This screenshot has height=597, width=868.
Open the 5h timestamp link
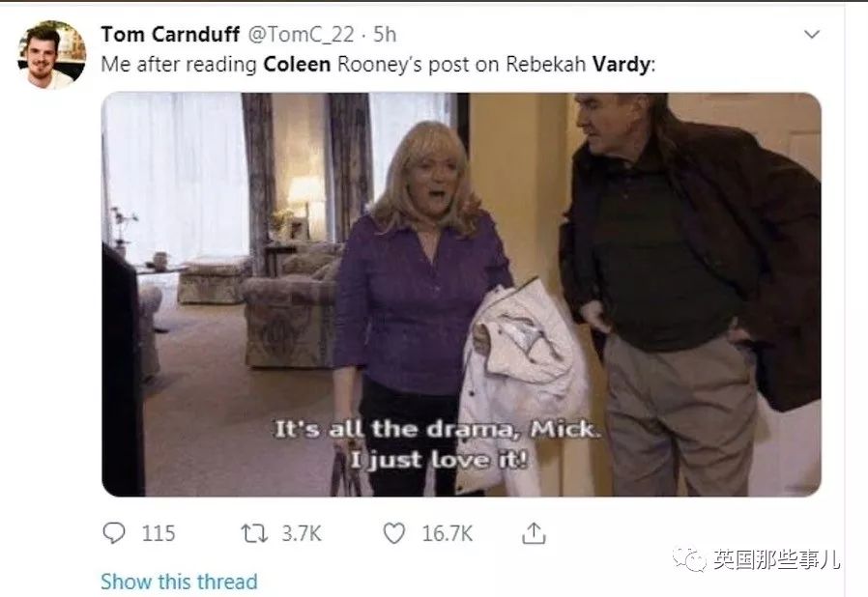(385, 35)
